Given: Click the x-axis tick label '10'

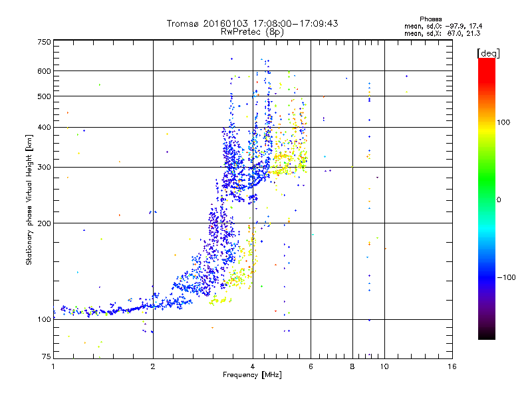Looking at the screenshot, I should pos(384,366).
